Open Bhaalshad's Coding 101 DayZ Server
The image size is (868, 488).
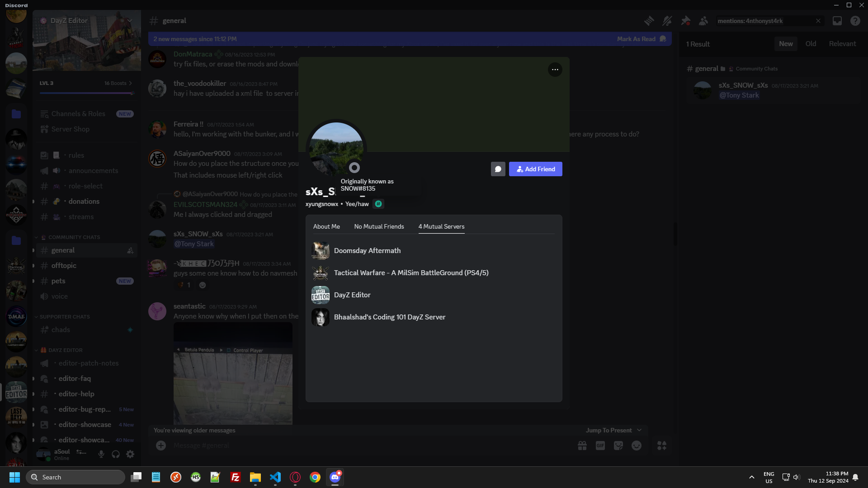click(434, 317)
